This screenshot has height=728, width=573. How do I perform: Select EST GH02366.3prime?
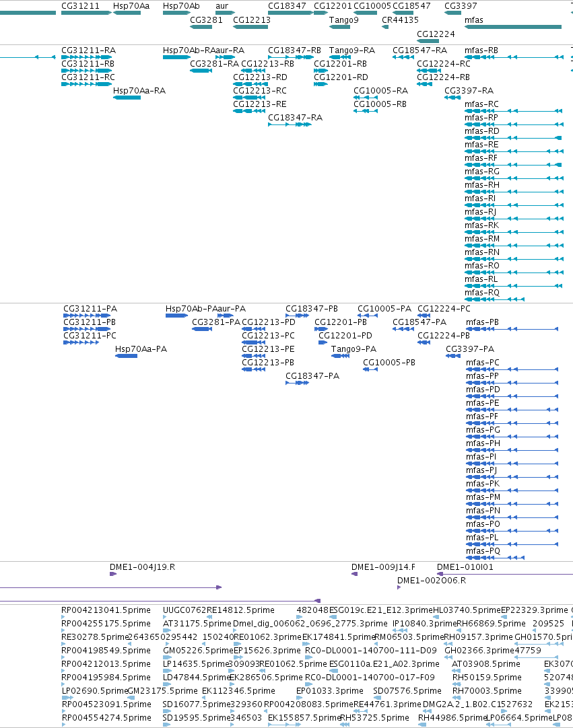(479, 651)
